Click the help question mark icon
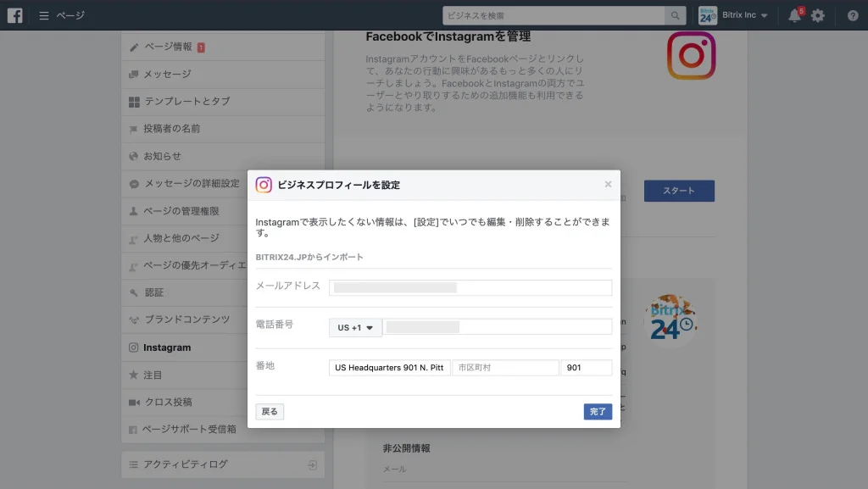Image resolution: width=868 pixels, height=489 pixels. coord(852,15)
